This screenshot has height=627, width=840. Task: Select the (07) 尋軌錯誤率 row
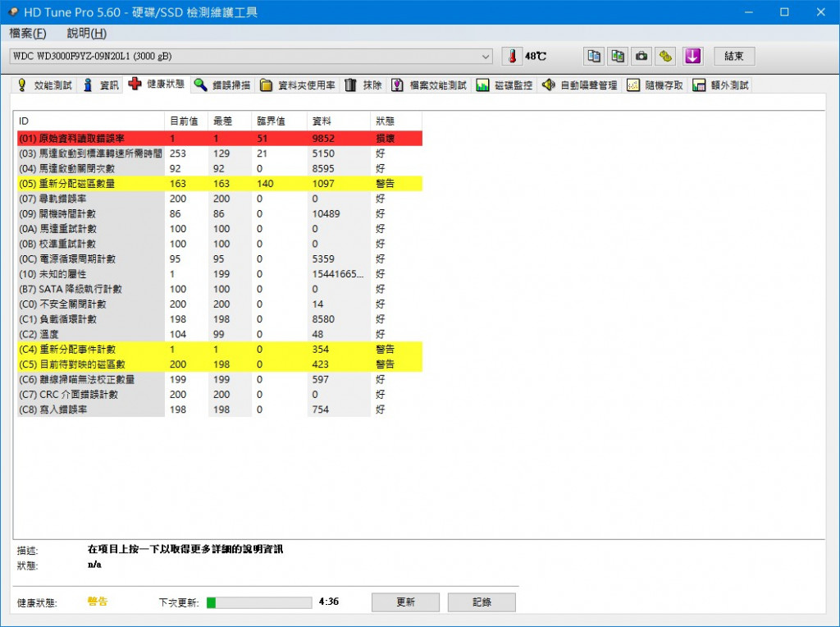220,199
